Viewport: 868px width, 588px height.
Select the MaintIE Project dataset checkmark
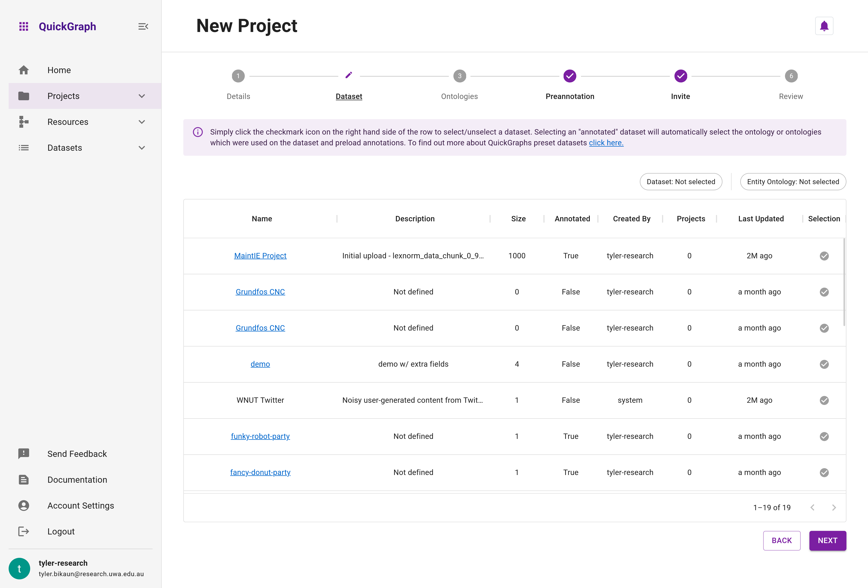[x=824, y=256]
